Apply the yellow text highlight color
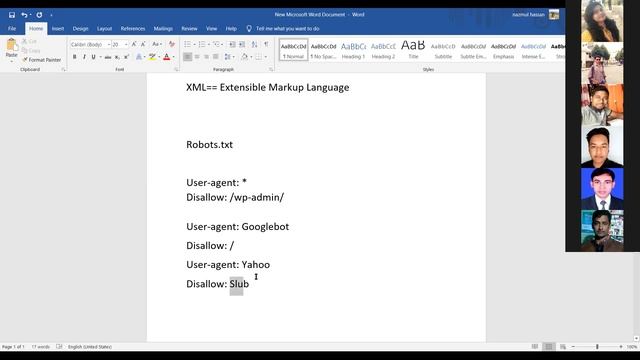This screenshot has height=360, width=640. point(152,57)
